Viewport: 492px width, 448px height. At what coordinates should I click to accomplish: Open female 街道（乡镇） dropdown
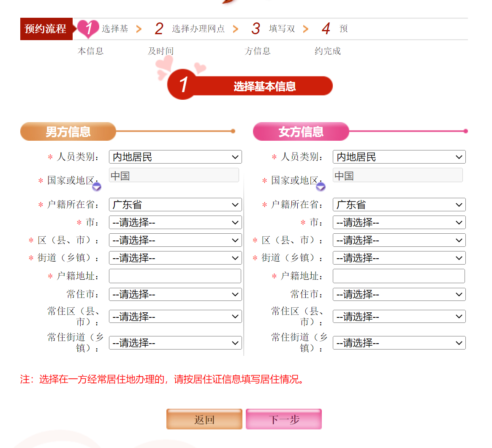tap(399, 258)
